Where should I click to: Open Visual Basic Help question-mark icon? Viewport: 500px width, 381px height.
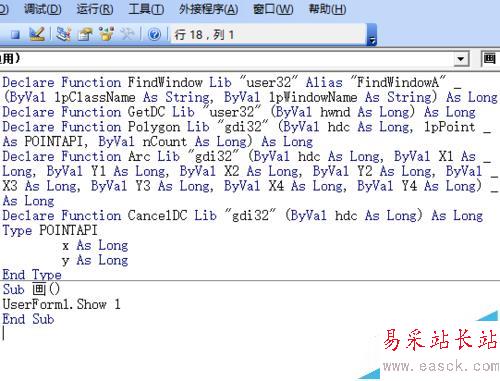[154, 34]
